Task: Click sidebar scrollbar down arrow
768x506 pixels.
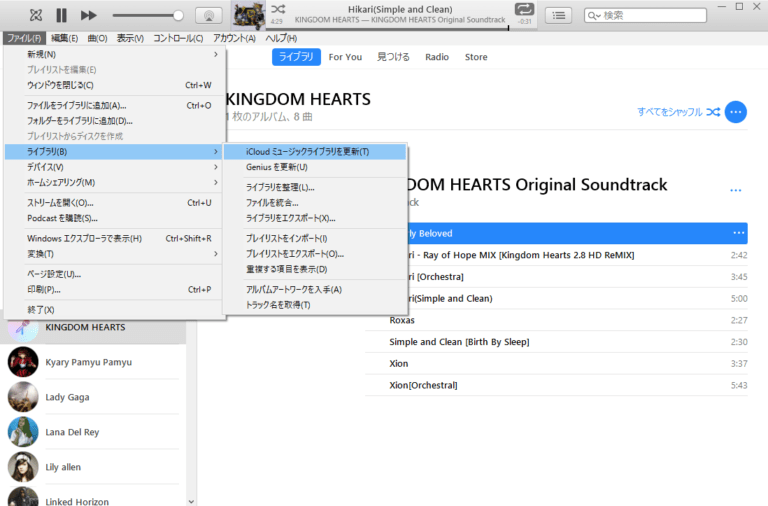Action: (x=192, y=502)
